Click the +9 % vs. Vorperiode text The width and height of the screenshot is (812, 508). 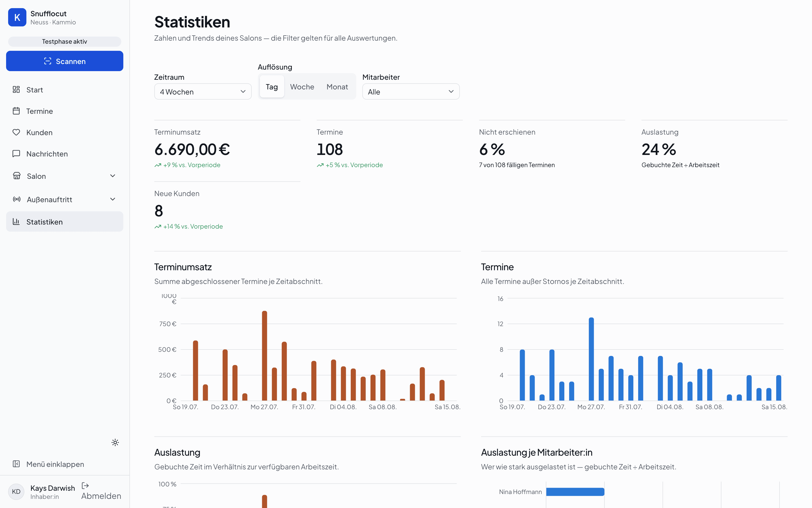pos(192,165)
